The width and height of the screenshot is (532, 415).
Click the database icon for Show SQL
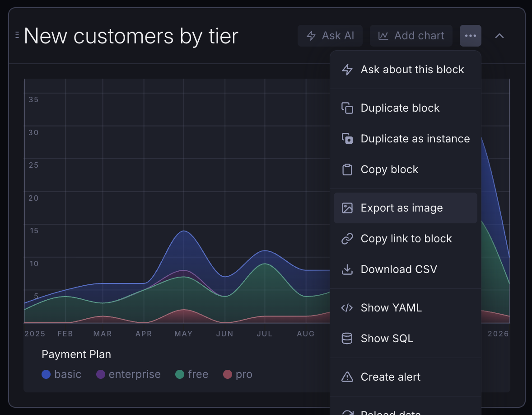click(347, 339)
